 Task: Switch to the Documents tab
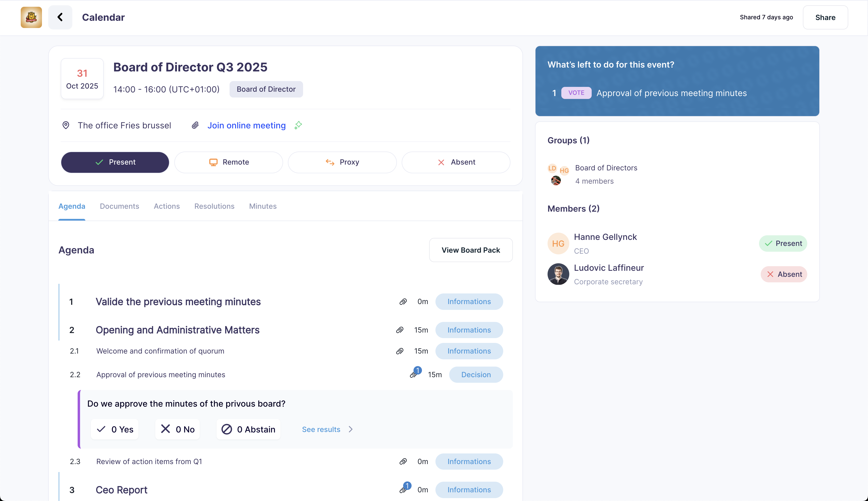[x=119, y=206]
